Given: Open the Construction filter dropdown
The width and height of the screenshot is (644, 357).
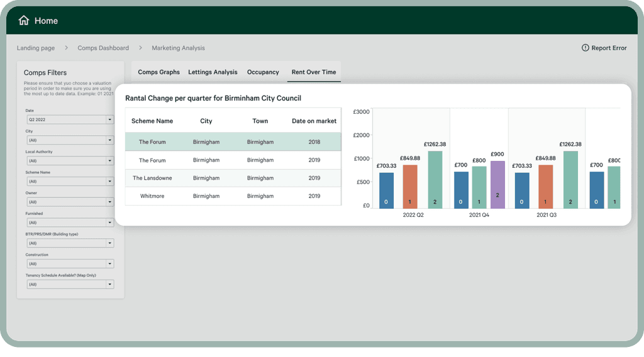Looking at the screenshot, I should pyautogui.click(x=70, y=263).
